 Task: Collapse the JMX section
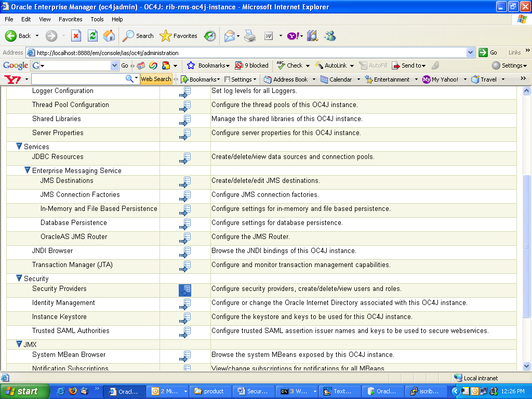click(19, 344)
